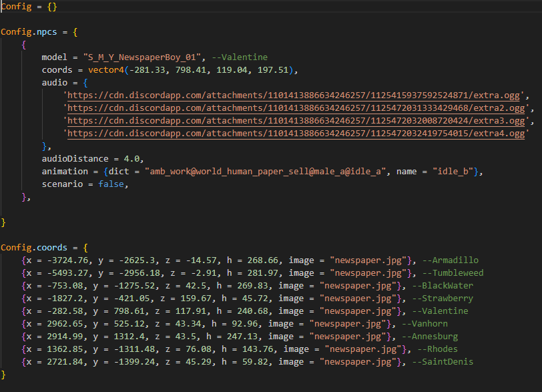Open the extra.ogg Discord CDN link
This screenshot has height=392, width=542.
pyautogui.click(x=294, y=95)
